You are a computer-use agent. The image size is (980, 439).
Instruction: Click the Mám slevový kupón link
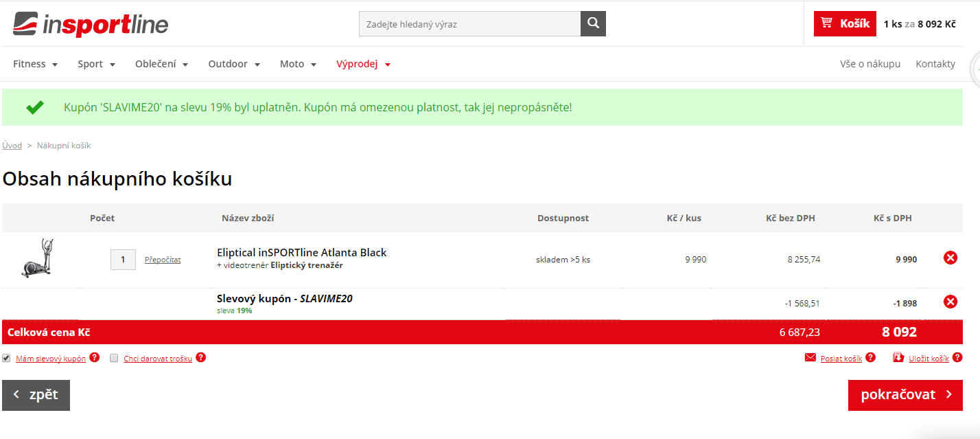coord(51,359)
